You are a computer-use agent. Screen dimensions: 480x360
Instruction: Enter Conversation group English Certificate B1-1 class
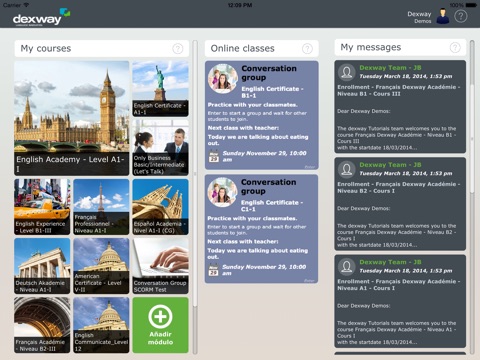tap(262, 115)
